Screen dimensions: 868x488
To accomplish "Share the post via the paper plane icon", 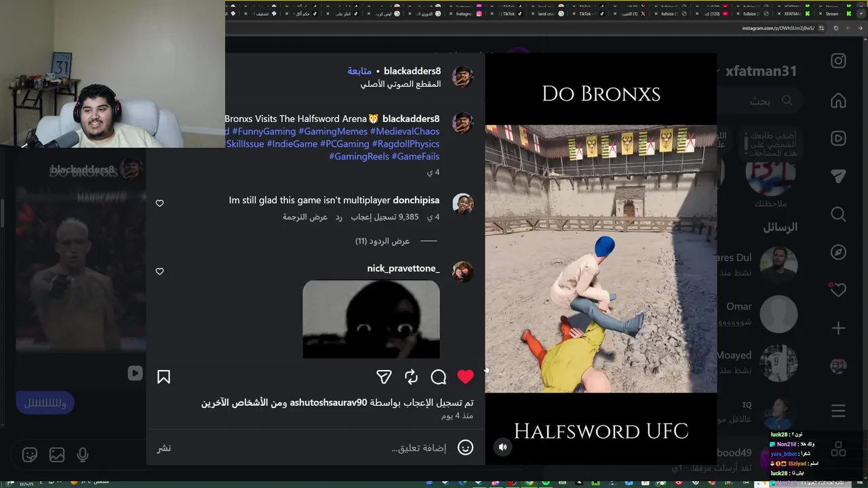I will (384, 377).
